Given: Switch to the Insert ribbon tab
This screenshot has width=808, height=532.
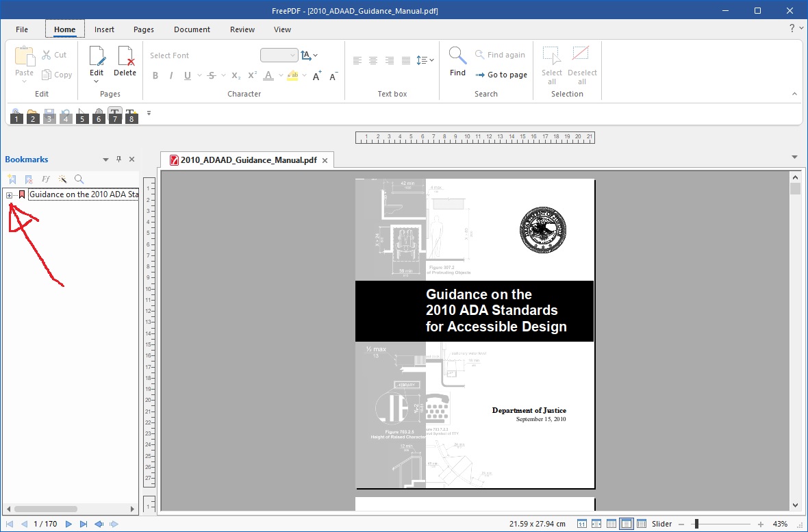Looking at the screenshot, I should (104, 29).
